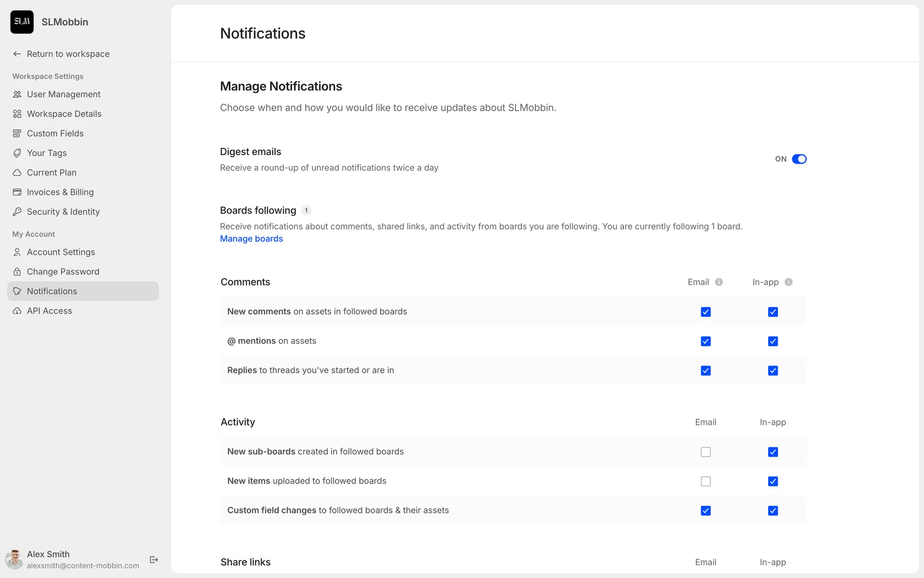The width and height of the screenshot is (924, 578).
Task: Open the User Management settings page
Action: click(64, 94)
